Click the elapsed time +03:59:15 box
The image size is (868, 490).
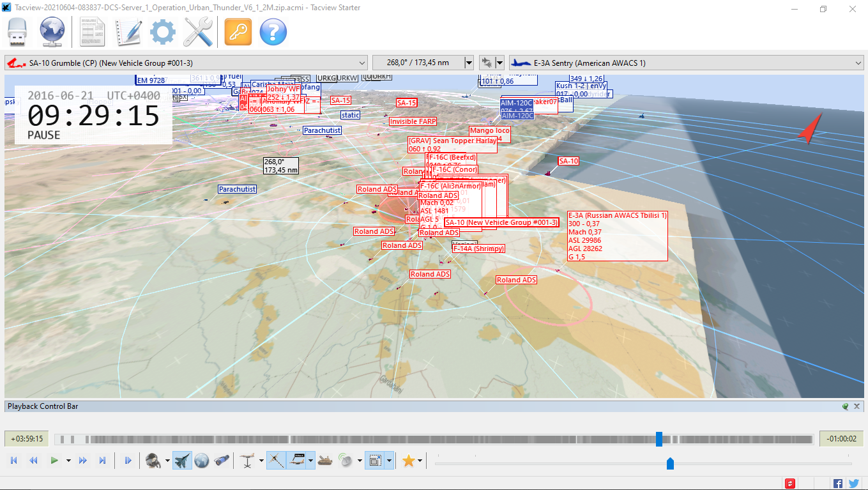27,439
